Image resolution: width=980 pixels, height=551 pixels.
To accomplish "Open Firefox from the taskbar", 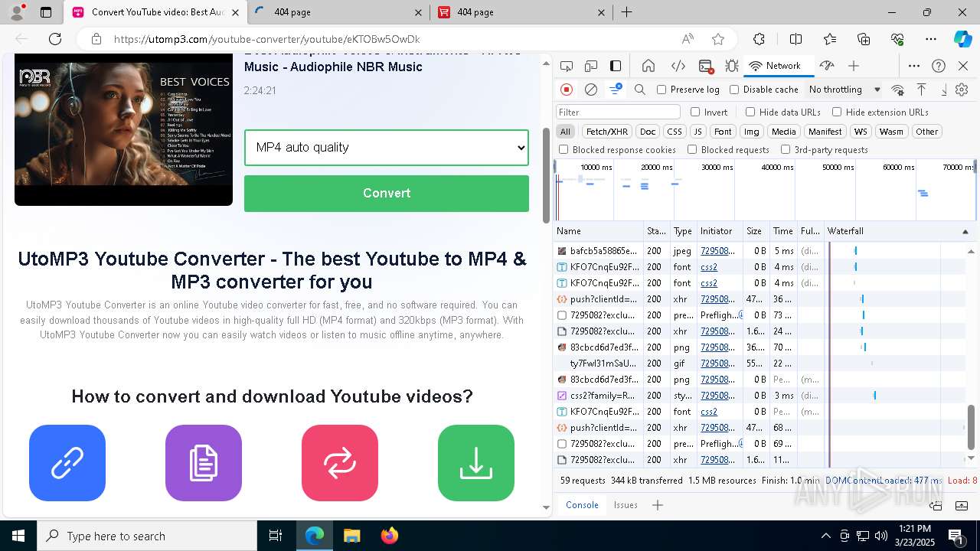I will (x=389, y=536).
